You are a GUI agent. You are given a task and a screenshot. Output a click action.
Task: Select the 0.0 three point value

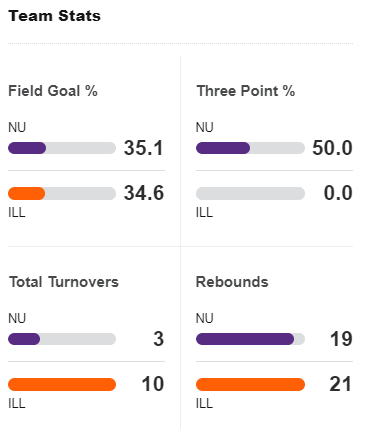tap(338, 193)
